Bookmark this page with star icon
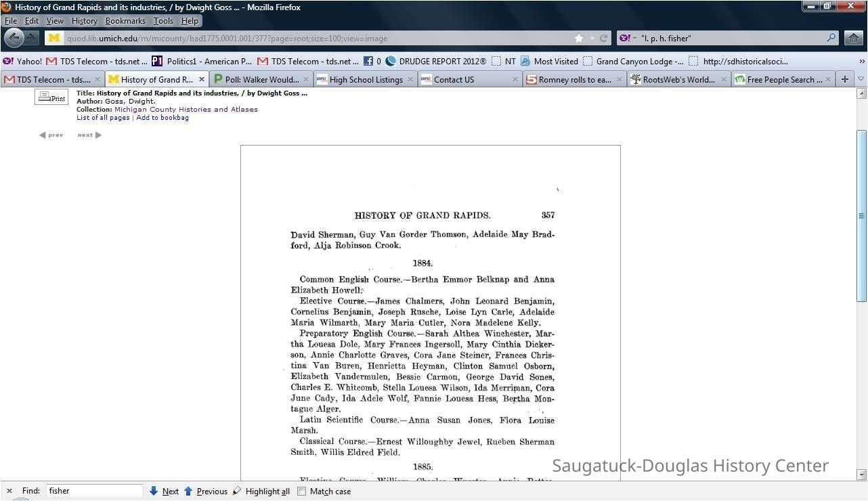 [578, 39]
